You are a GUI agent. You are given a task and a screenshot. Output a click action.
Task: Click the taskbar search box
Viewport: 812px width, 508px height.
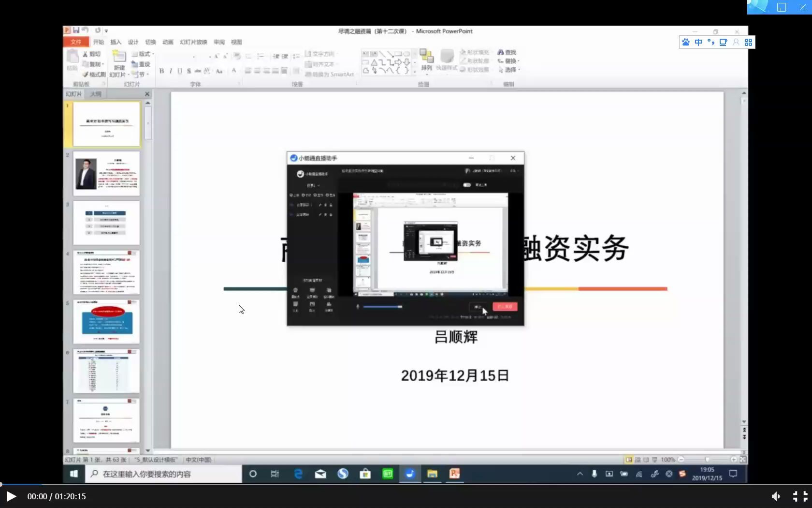(164, 474)
